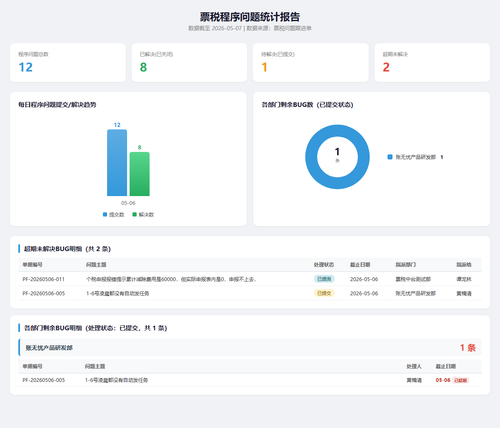Click the yellow 已提交 status badge
500x428 pixels.
coord(324,293)
